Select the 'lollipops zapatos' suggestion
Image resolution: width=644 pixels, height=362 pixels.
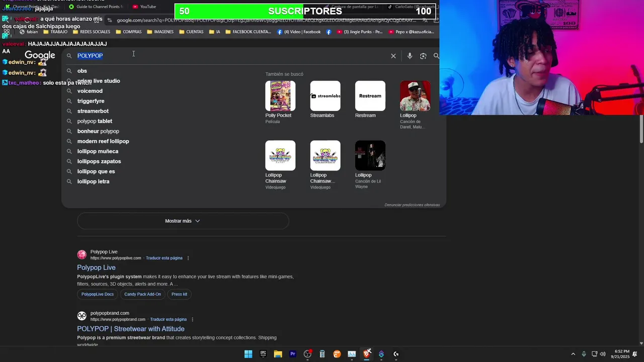point(99,161)
